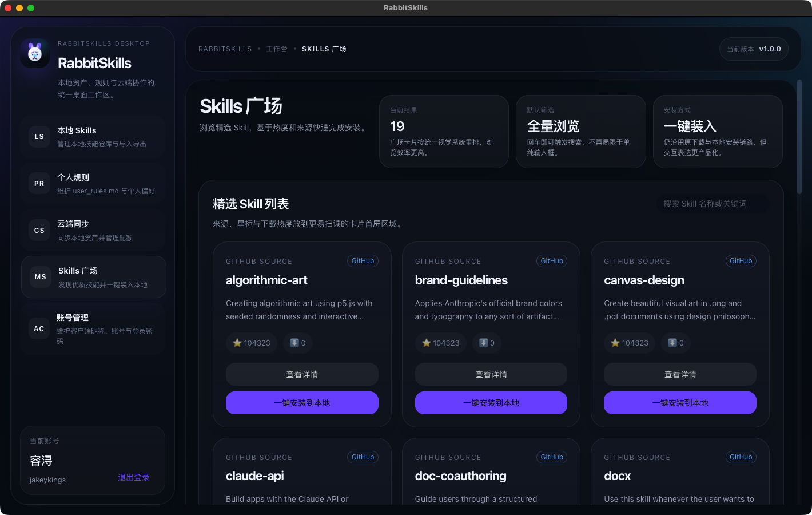Image resolution: width=812 pixels, height=515 pixels.
Task: Open 工作台 from the breadcrumb
Action: coord(277,49)
